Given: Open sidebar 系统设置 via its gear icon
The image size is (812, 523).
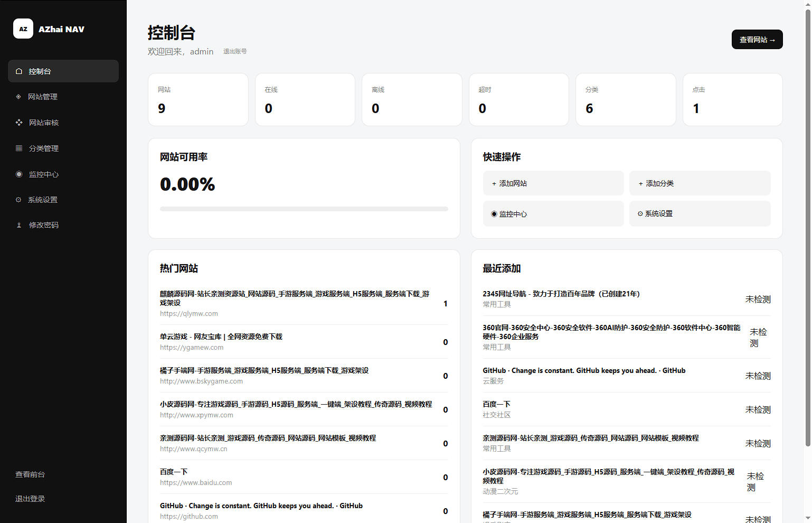Looking at the screenshot, I should (18, 200).
